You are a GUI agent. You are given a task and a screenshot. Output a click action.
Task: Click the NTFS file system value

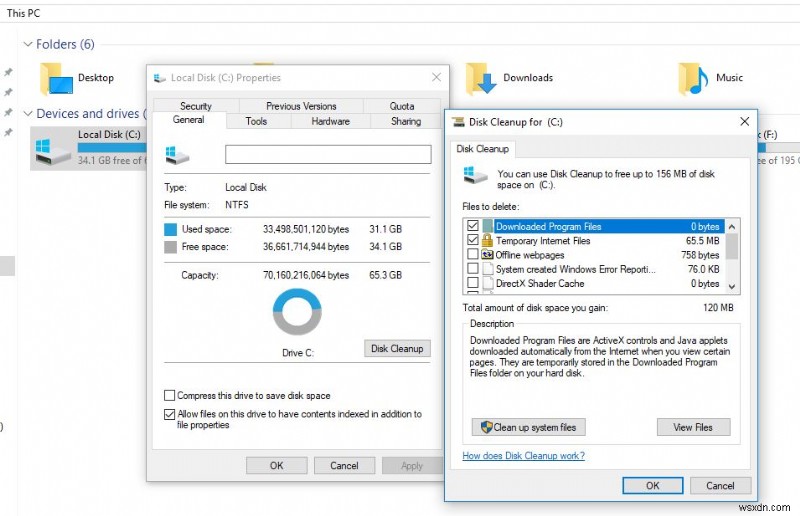click(237, 205)
